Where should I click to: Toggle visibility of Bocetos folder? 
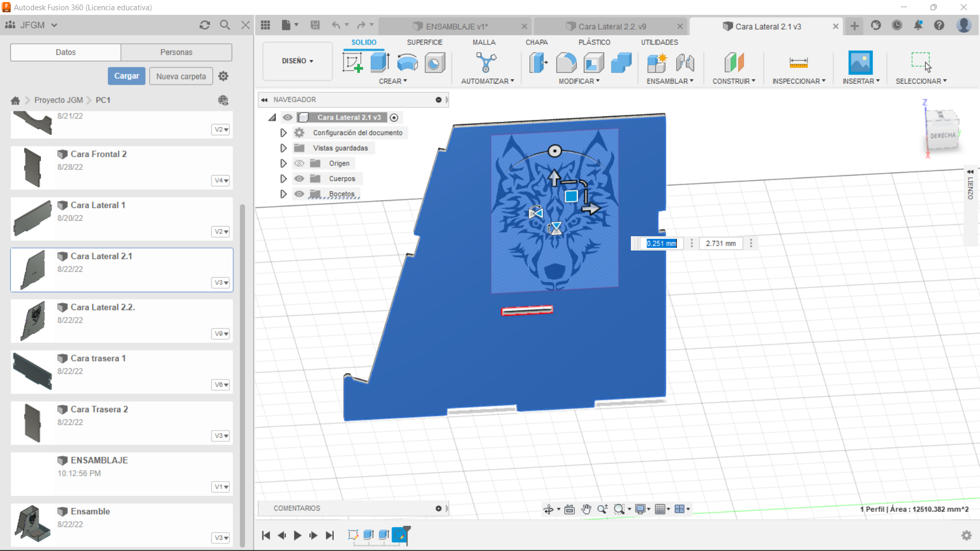click(300, 194)
